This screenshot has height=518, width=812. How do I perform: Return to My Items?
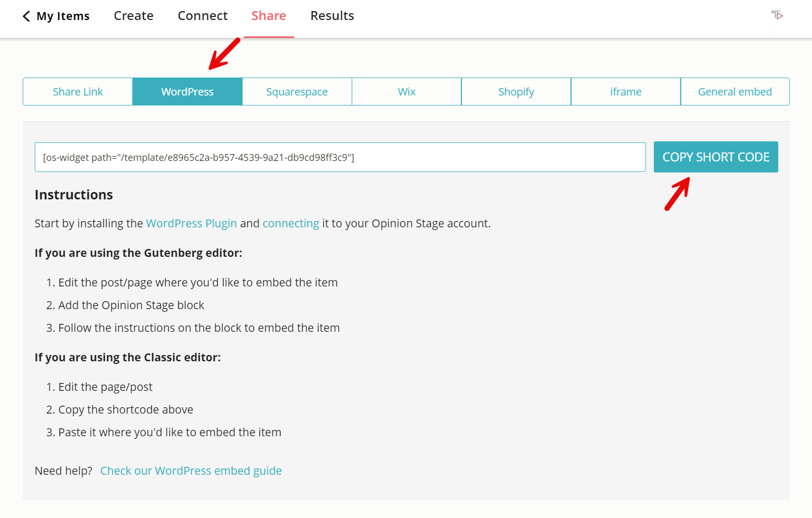coord(62,16)
